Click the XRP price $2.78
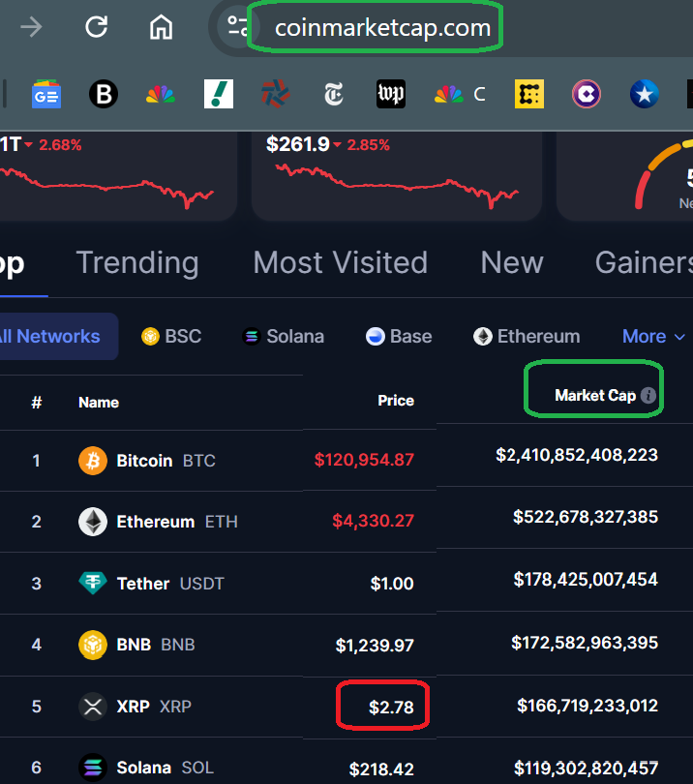The width and height of the screenshot is (693, 784). click(x=391, y=708)
